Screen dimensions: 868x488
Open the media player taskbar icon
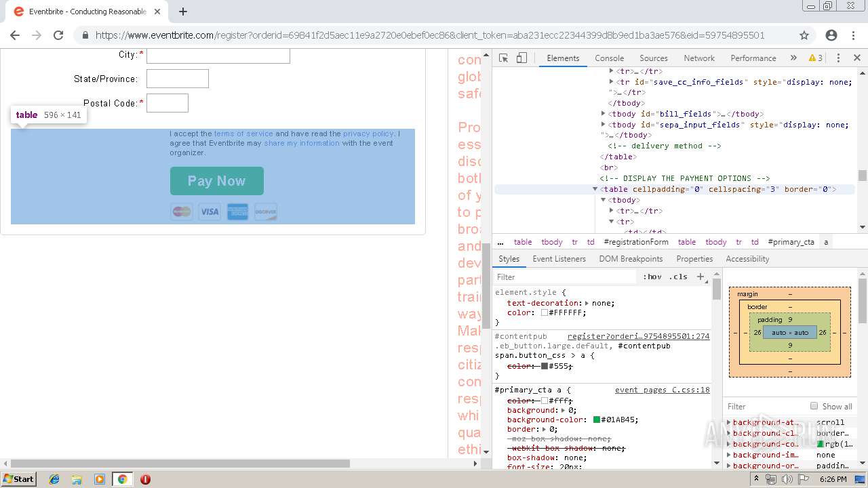pos(100,479)
